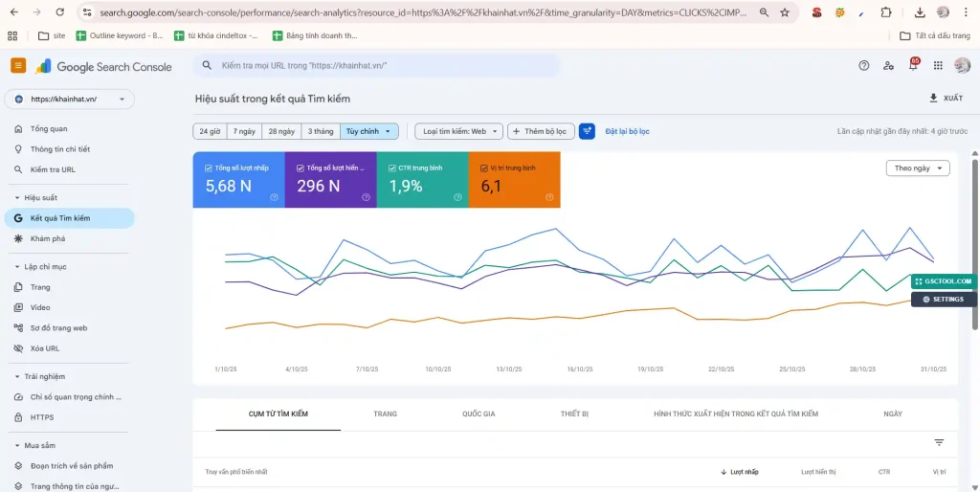Click the GSCTOOL.COM floating button
This screenshot has height=492, width=980.
944,281
